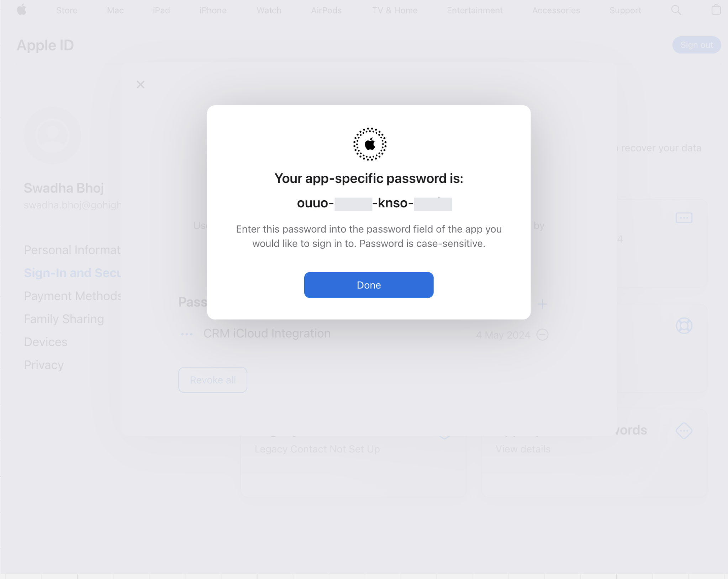Open the iPhone menu item
This screenshot has height=579, width=728.
coord(213,10)
